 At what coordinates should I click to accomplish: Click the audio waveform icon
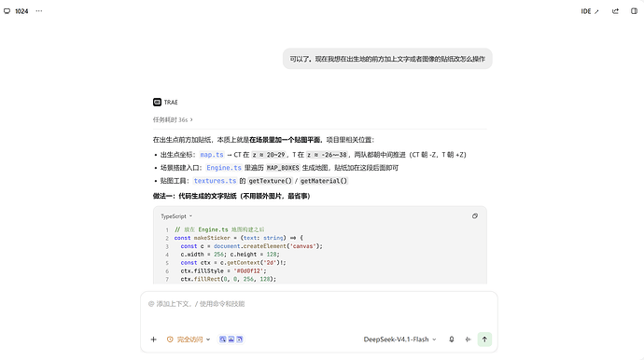coord(468,339)
